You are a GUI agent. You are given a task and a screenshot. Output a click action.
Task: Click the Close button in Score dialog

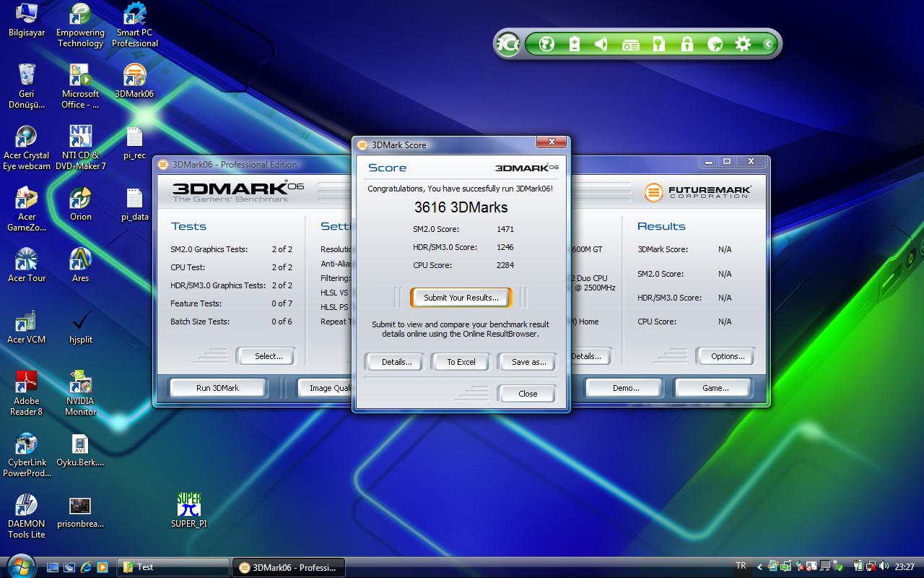point(528,394)
